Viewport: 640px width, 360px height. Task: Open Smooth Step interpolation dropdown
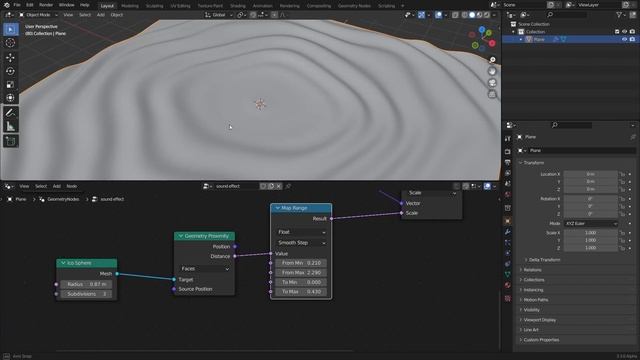point(301,242)
